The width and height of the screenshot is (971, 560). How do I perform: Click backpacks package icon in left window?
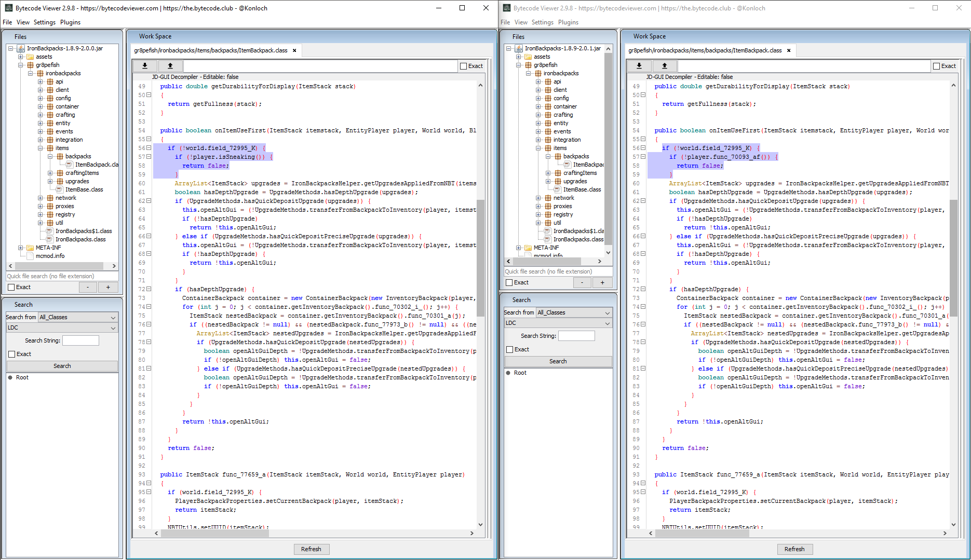(60, 156)
